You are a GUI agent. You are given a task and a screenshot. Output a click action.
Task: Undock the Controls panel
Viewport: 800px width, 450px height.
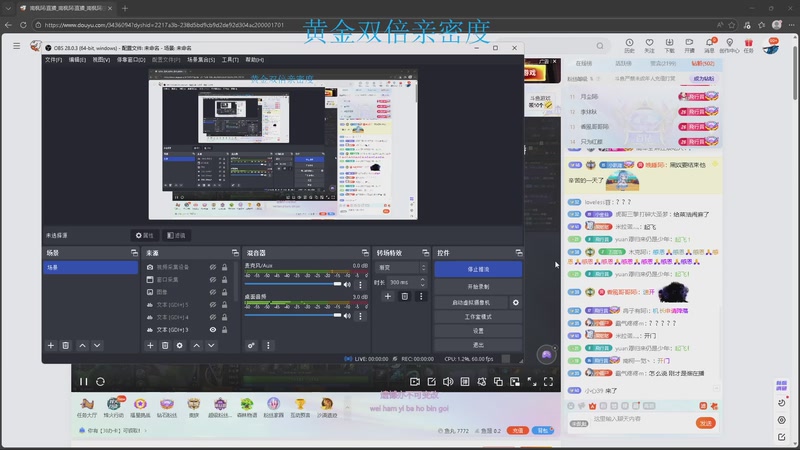519,253
